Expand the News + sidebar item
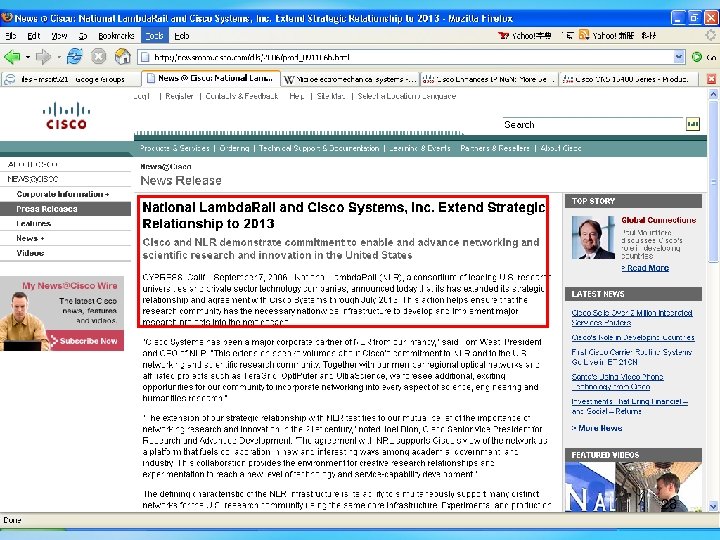This screenshot has height=540, width=720. [x=30, y=238]
